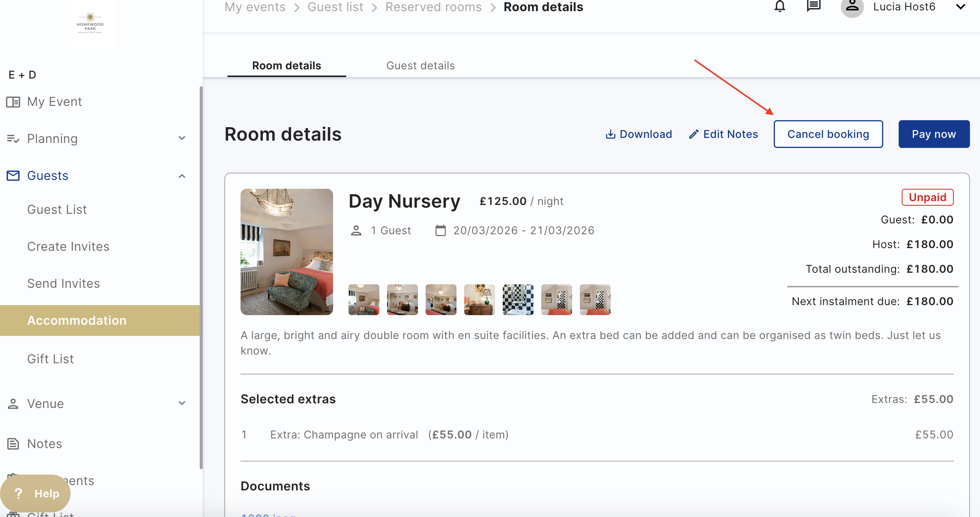Viewport: 980px width, 517px height.
Task: Click the notifications bell icon
Action: [780, 7]
